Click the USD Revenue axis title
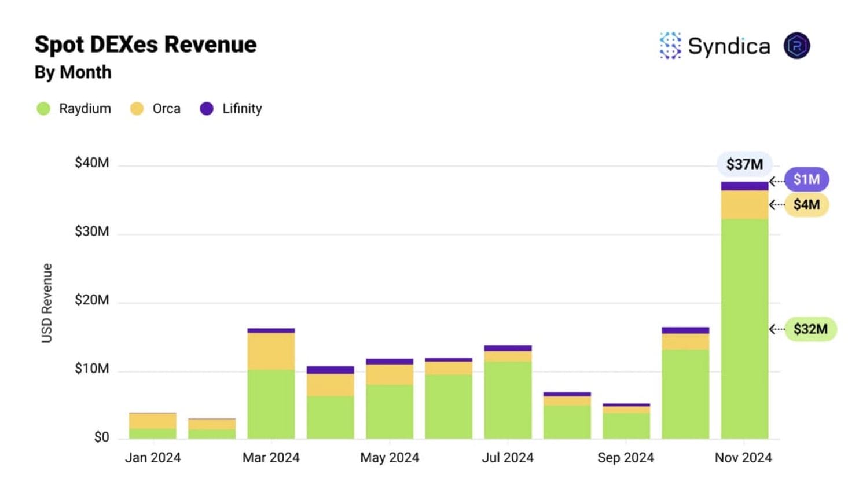Image resolution: width=848 pixels, height=504 pixels. (47, 303)
